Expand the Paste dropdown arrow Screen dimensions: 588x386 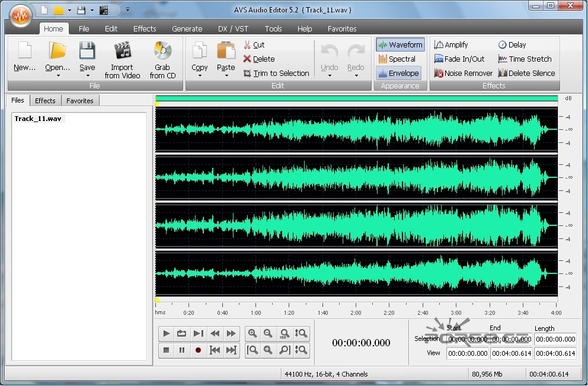pyautogui.click(x=226, y=76)
